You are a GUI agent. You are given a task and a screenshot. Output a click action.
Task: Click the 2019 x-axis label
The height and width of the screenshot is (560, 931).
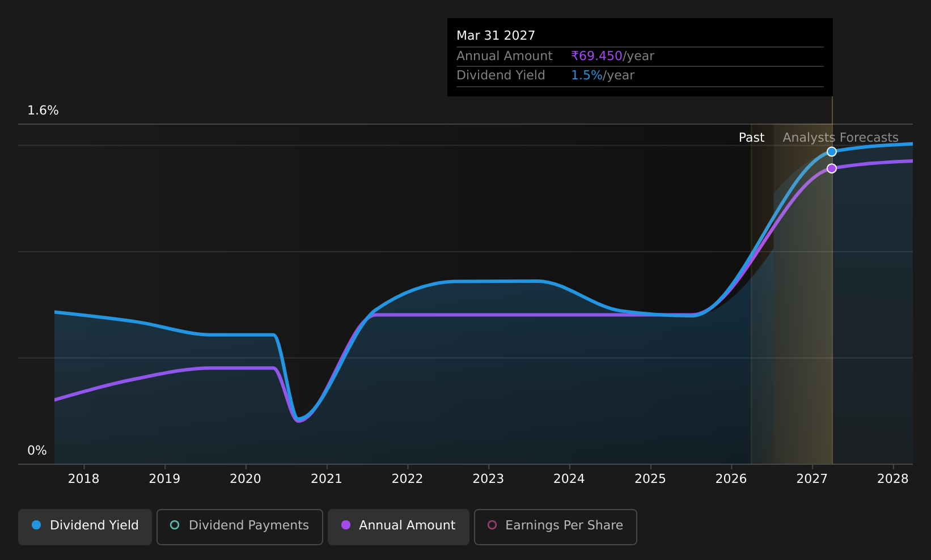164,479
